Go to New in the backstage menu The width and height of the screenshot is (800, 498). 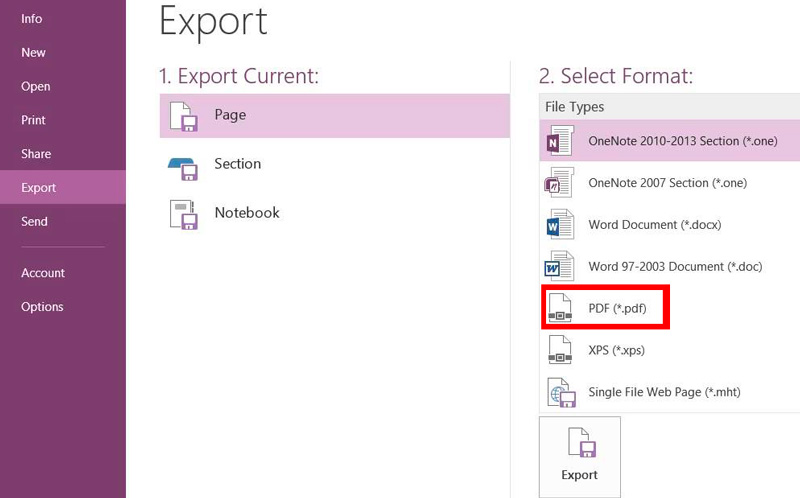[34, 52]
